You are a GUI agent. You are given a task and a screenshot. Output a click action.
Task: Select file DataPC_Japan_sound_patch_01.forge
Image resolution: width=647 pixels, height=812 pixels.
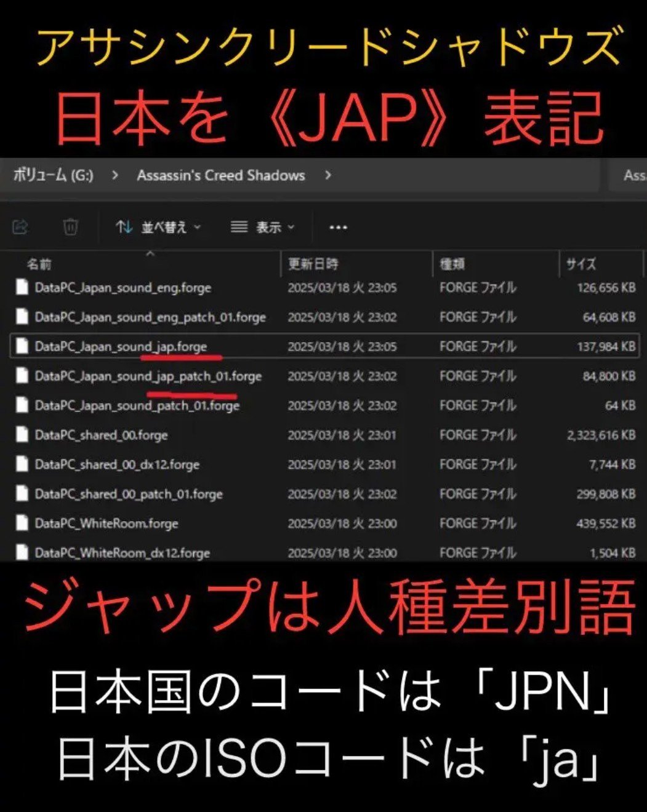(137, 405)
